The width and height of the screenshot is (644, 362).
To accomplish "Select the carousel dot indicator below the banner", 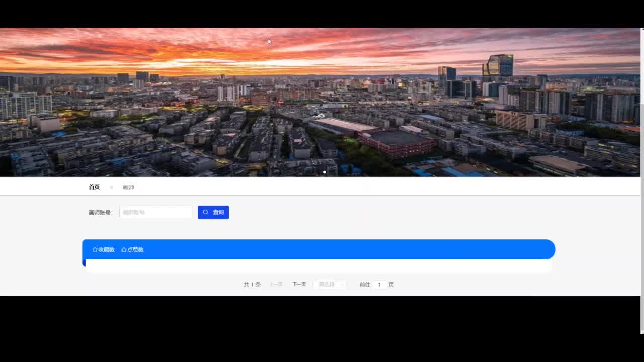I will coord(325,172).
